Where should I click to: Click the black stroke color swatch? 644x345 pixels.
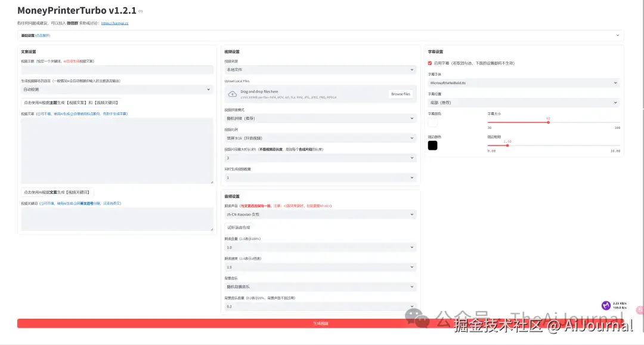(432, 145)
